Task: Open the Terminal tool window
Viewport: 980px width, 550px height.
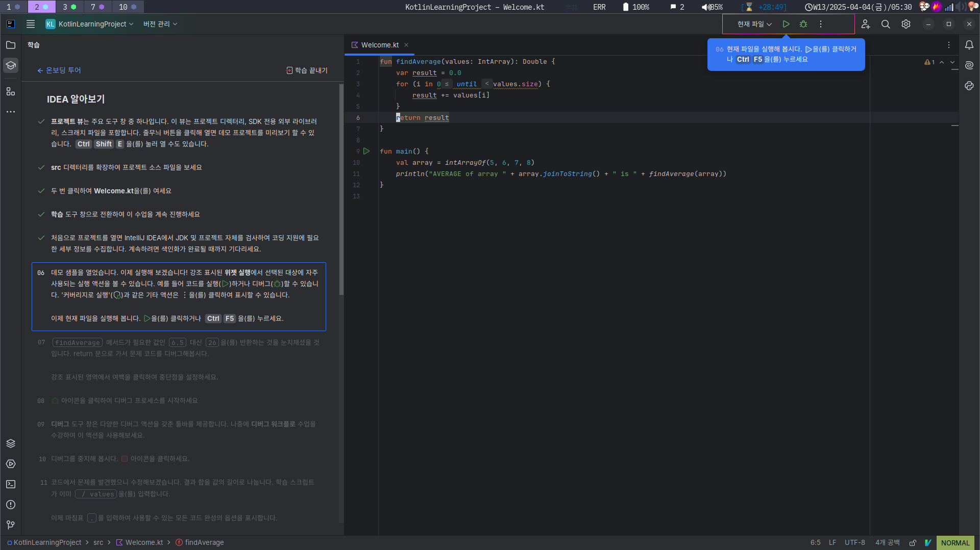Action: [x=11, y=484]
